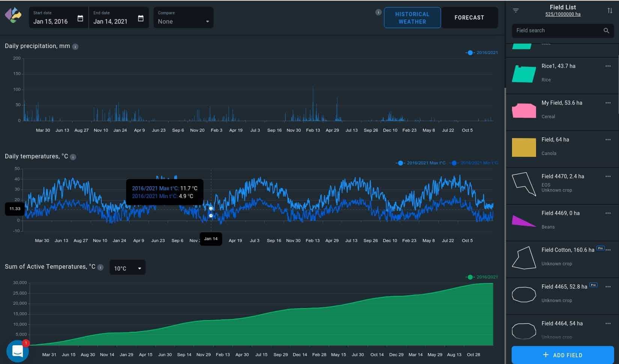Click info icon next to Daily precipitation
The image size is (619, 364).
(75, 47)
